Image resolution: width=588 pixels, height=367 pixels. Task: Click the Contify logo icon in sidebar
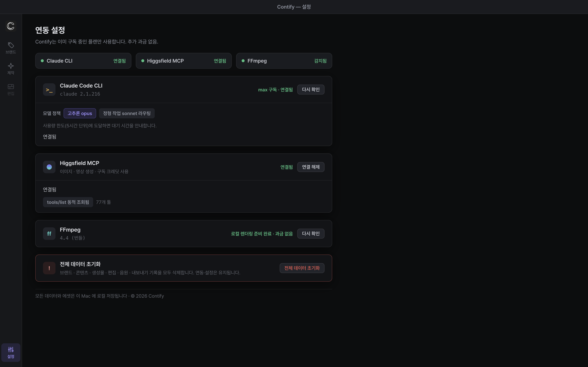(11, 26)
